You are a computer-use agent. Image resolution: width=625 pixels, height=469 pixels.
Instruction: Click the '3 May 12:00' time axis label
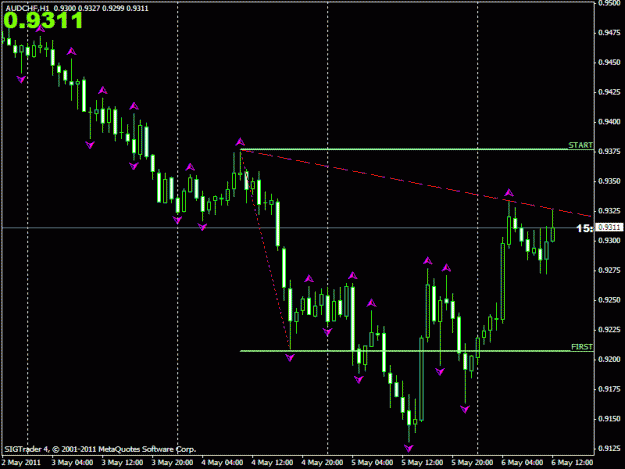tap(122, 463)
